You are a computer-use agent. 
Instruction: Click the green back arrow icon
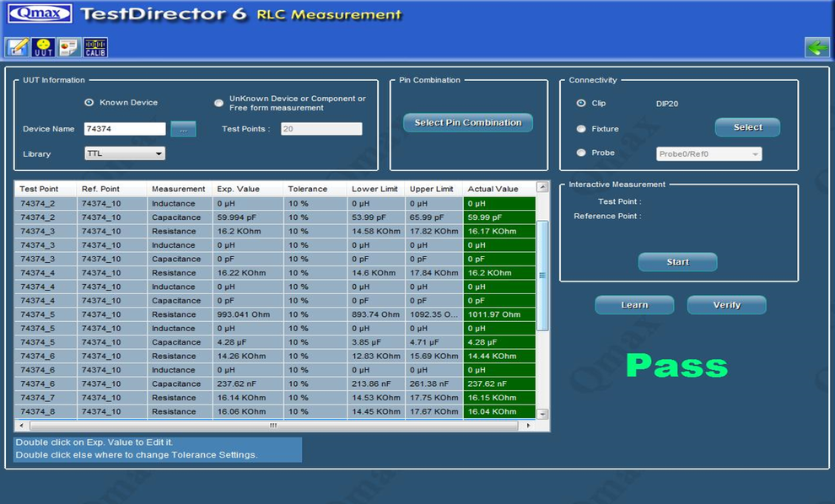tap(817, 47)
